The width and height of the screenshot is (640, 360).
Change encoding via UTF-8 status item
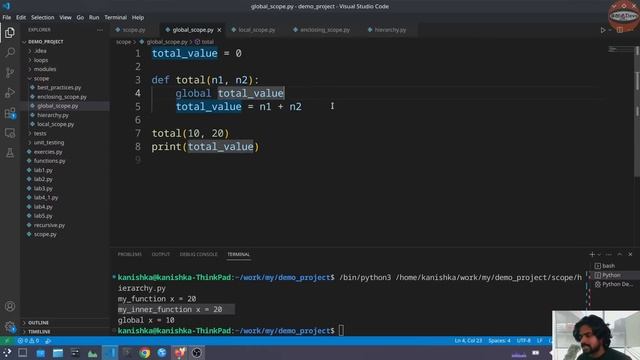[524, 340]
